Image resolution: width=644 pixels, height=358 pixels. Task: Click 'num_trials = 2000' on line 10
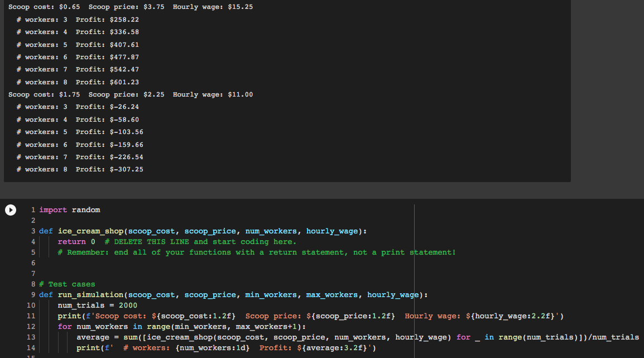(x=97, y=306)
